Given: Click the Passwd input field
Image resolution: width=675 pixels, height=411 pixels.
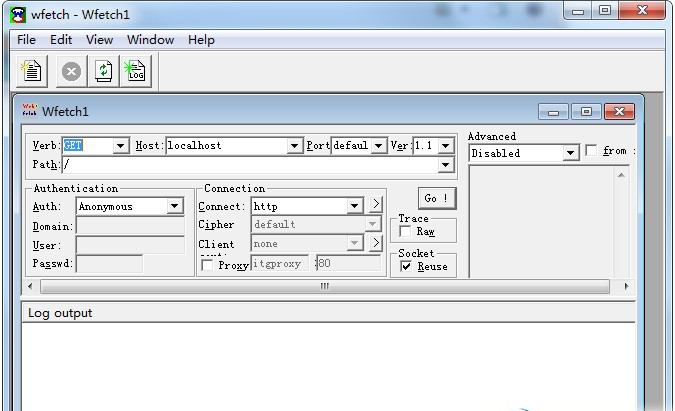Looking at the screenshot, I should pos(109,263).
